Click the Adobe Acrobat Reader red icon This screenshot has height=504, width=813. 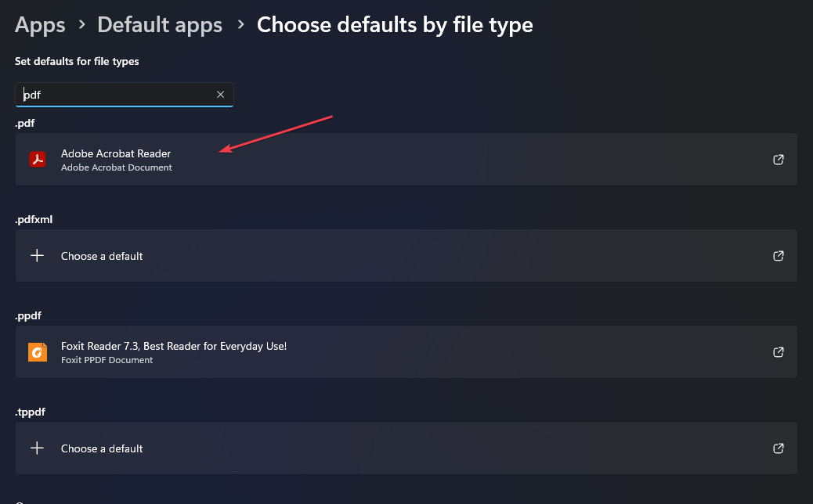(38, 159)
